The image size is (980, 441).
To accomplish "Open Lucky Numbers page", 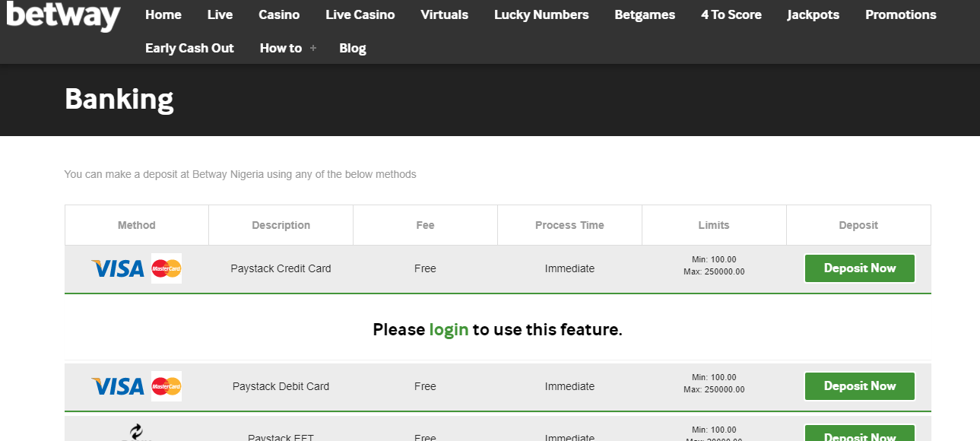I will 541,14.
